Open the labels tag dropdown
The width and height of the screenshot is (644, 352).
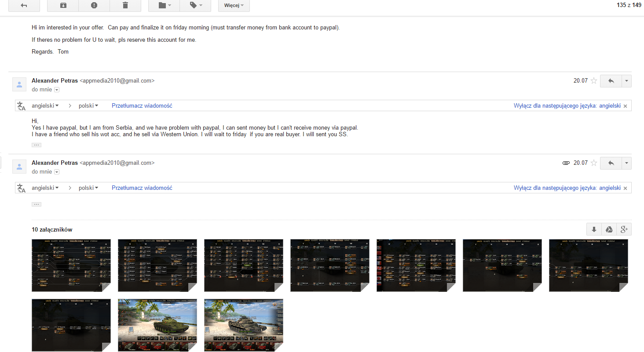196,5
